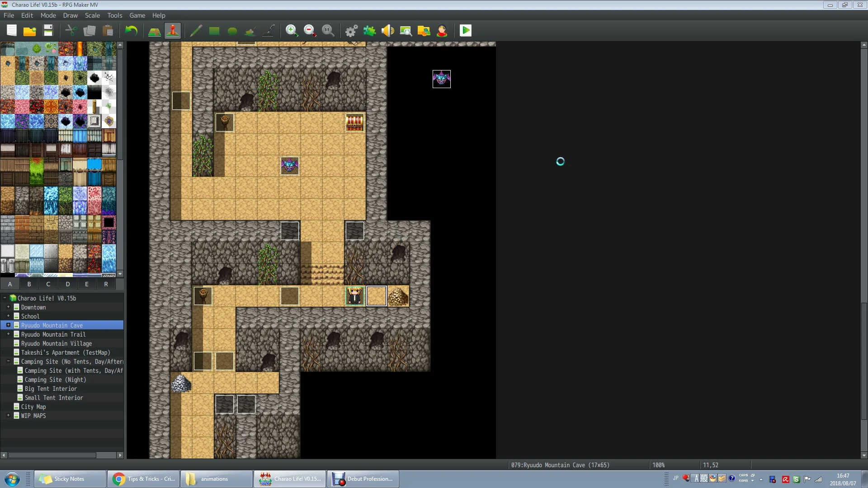The height and width of the screenshot is (488, 868).
Task: Toggle Event editing mode icon
Action: pos(173,31)
